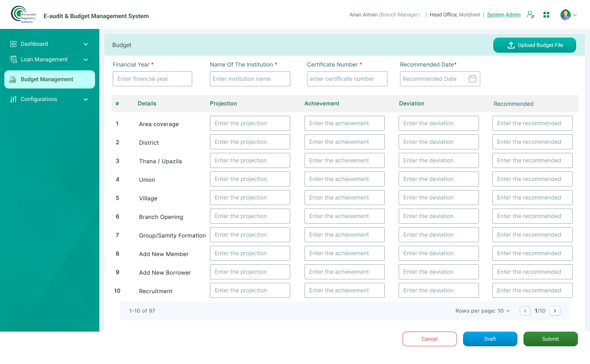
Task: Go to next page arrow
Action: pyautogui.click(x=555, y=311)
